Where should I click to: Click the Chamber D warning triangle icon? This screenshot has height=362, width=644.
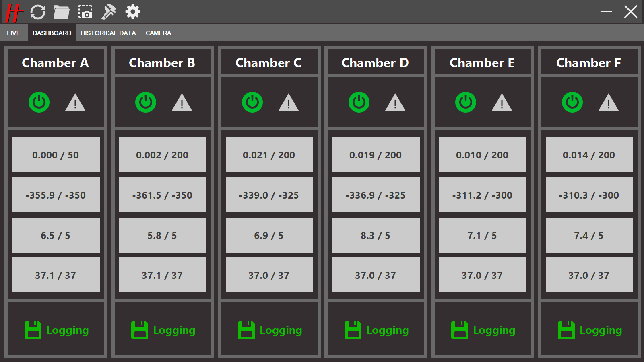395,103
